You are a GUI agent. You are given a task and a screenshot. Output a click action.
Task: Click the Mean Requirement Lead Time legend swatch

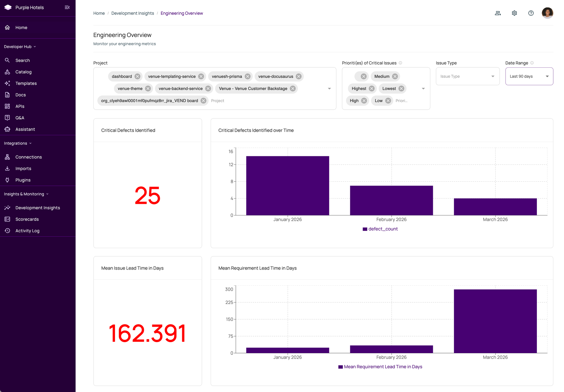[x=340, y=367]
